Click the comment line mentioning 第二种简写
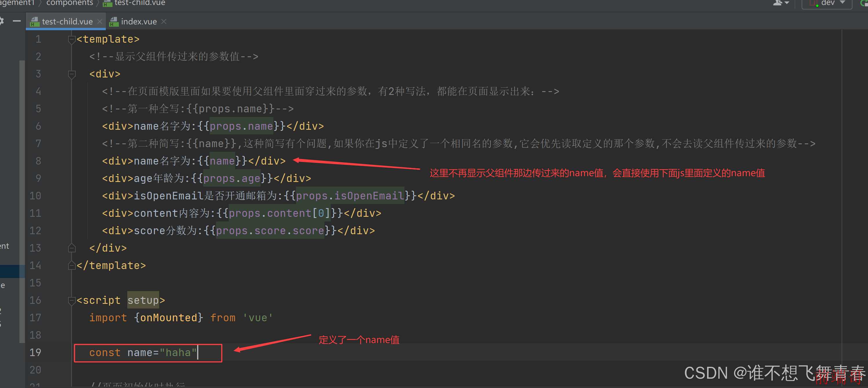This screenshot has width=868, height=388. pos(459,143)
